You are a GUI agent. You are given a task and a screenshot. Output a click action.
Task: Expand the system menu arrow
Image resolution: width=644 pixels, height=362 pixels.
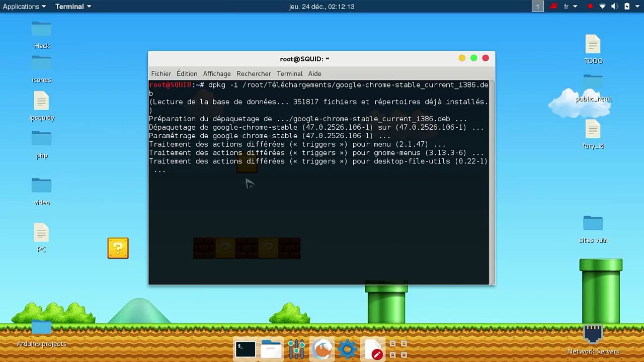pos(637,7)
